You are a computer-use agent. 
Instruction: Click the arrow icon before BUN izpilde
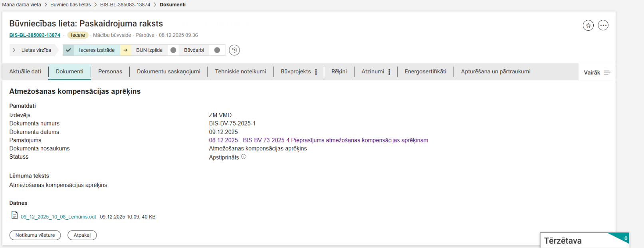tap(125, 50)
